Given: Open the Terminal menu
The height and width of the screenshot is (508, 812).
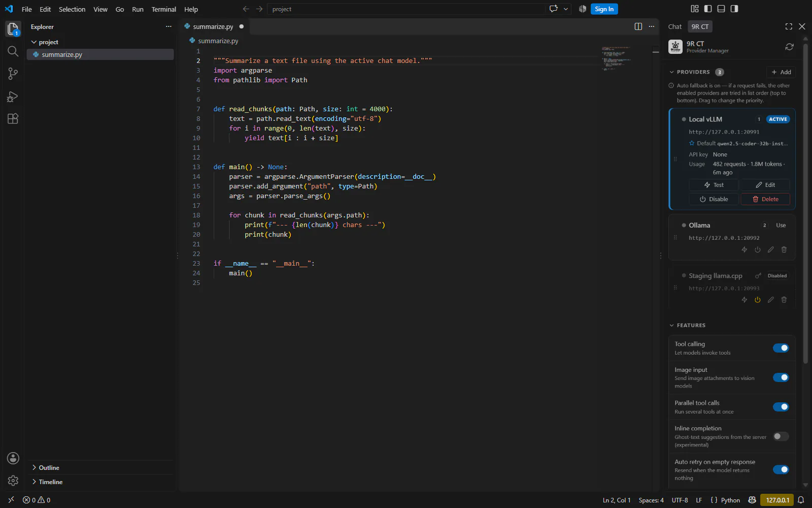Looking at the screenshot, I should point(163,9).
